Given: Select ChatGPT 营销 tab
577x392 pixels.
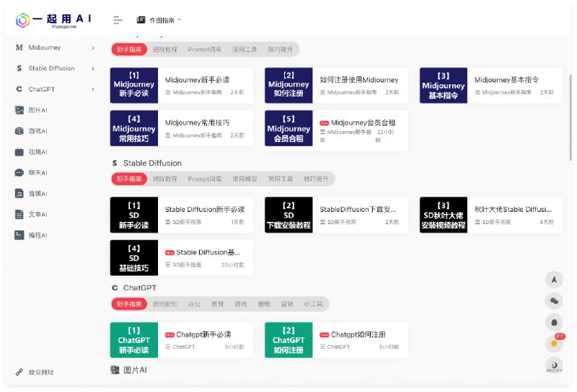Looking at the screenshot, I should coord(287,304).
